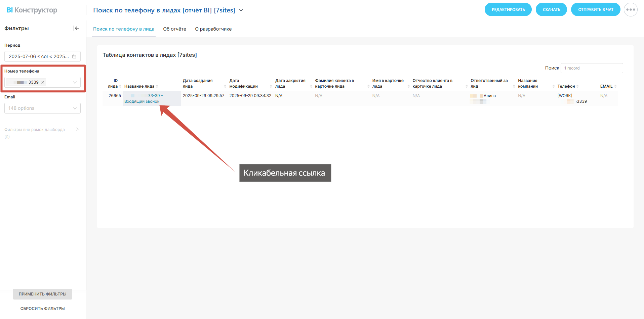Open the calendar icon in Период field
This screenshot has height=319, width=644.
74,56
